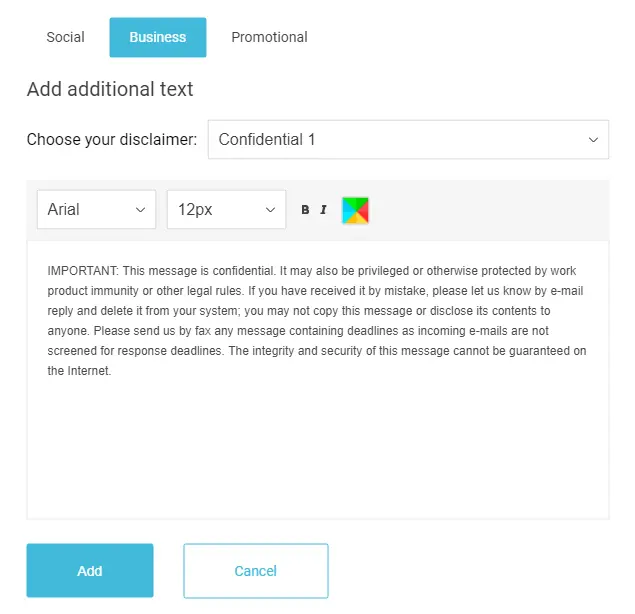Toggle bold formatting with the B icon

coord(305,209)
